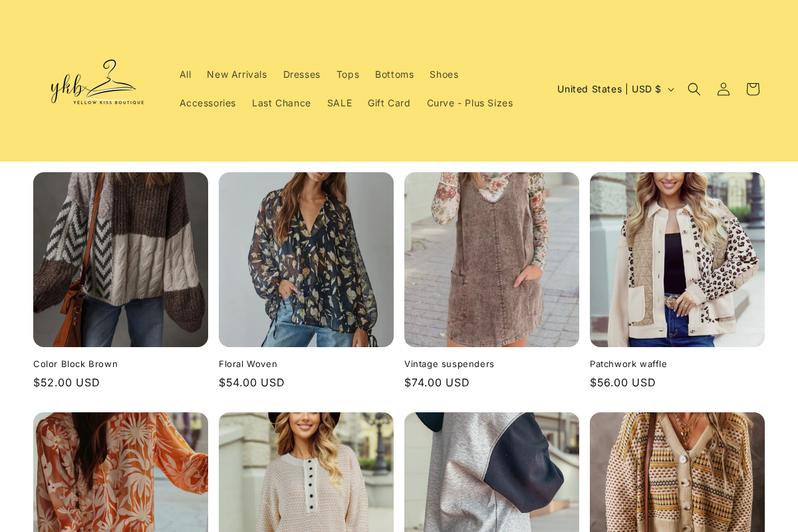This screenshot has width=798, height=532.
Task: Expand the United States | USD $ currency selector
Action: tap(615, 88)
